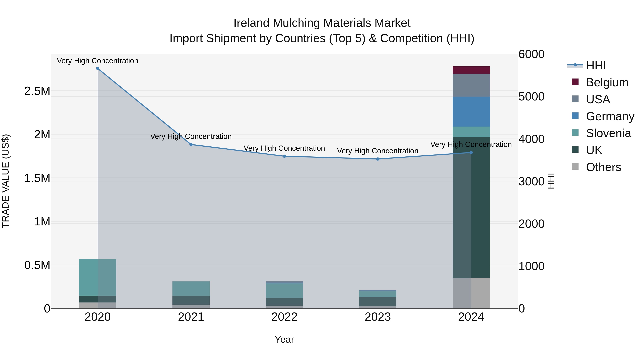This screenshot has width=644, height=362.
Task: Click the HHI line marker in legend
Action: point(575,65)
